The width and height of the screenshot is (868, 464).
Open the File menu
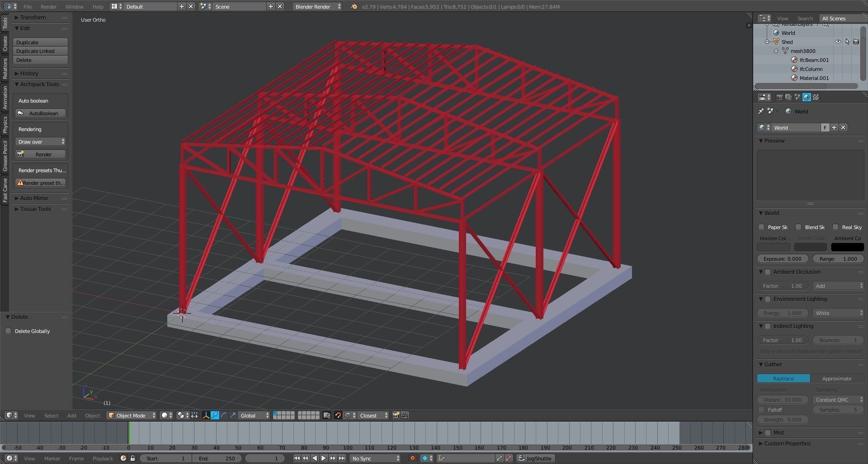(x=28, y=6)
